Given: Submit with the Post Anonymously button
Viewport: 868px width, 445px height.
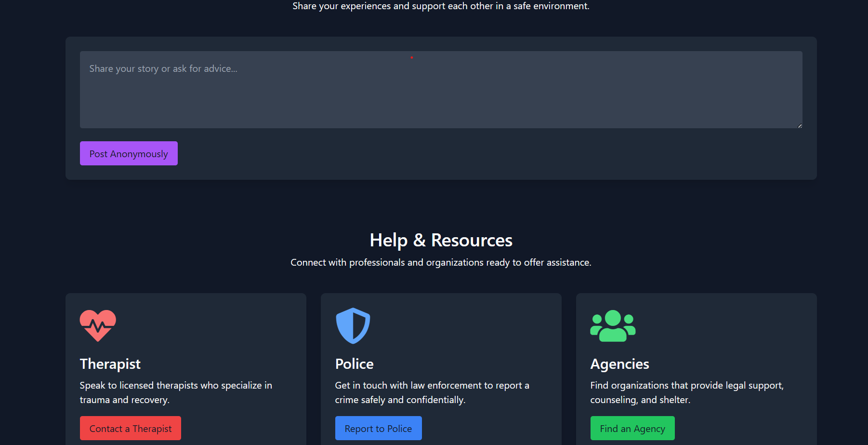Looking at the screenshot, I should pos(129,153).
